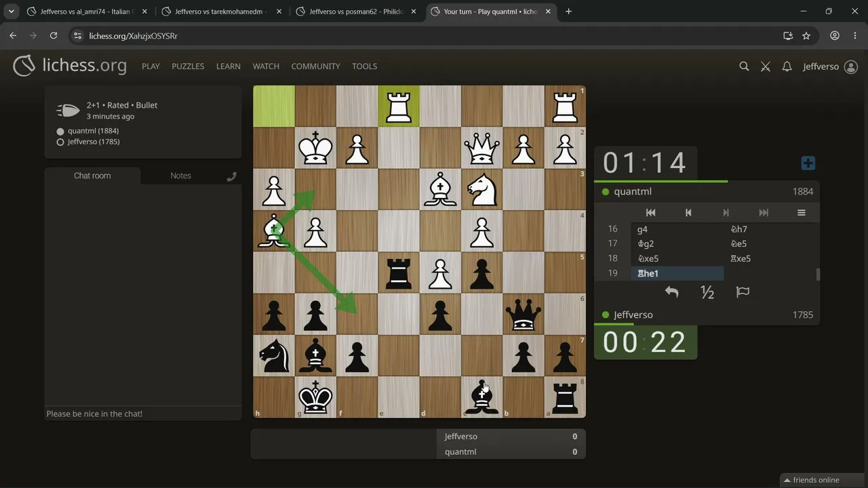Select the black rook on a8
Screen dimensions: 868x488
click(x=565, y=397)
